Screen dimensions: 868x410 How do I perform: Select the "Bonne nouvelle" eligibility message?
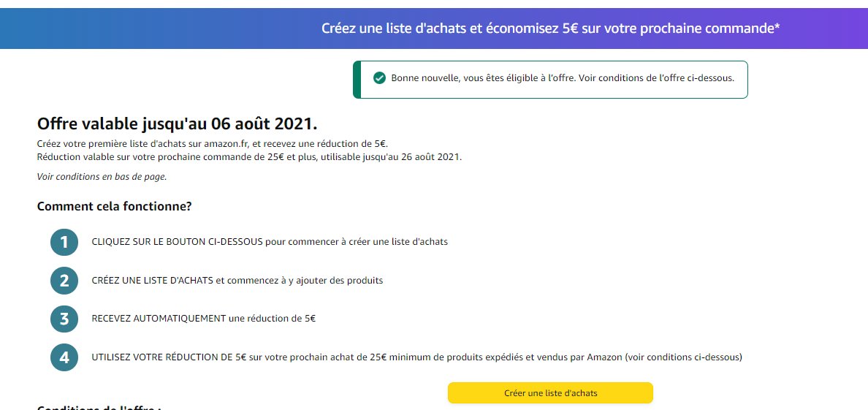(563, 78)
